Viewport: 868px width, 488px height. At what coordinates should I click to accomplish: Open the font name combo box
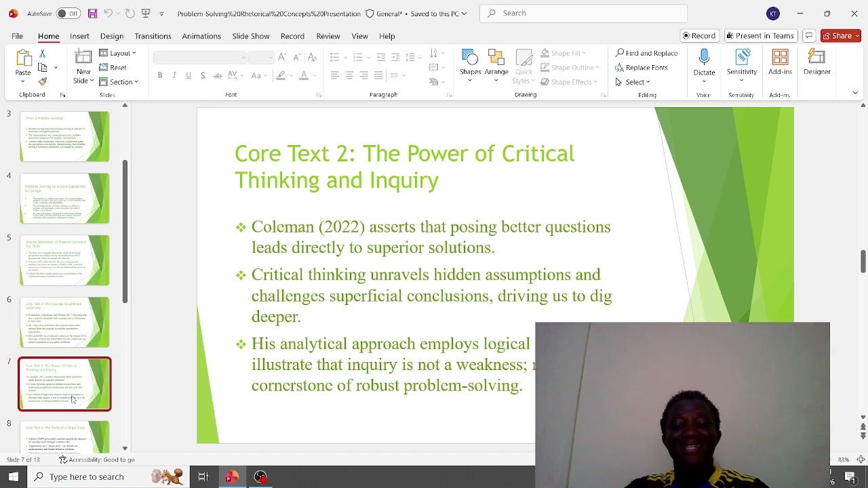pyautogui.click(x=200, y=58)
